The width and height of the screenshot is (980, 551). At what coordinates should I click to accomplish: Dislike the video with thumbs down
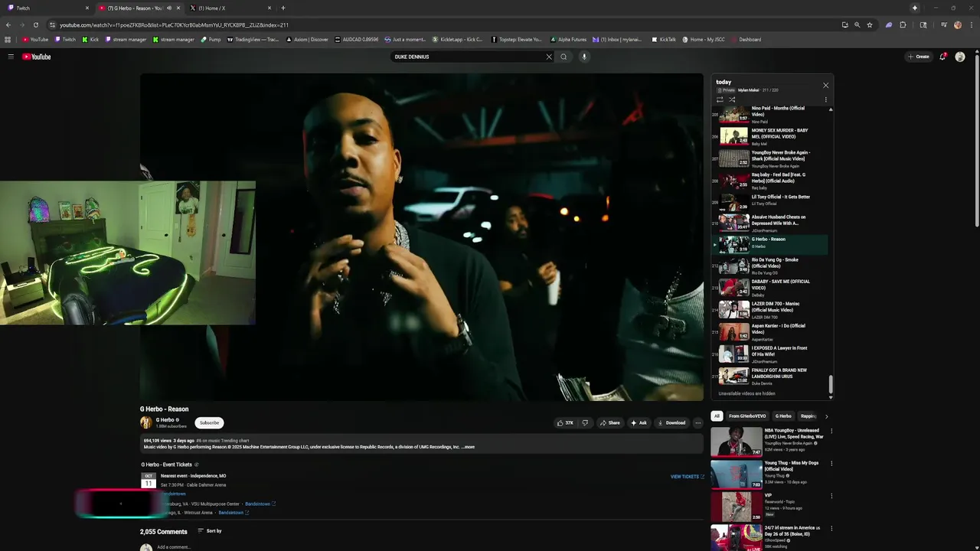(585, 422)
